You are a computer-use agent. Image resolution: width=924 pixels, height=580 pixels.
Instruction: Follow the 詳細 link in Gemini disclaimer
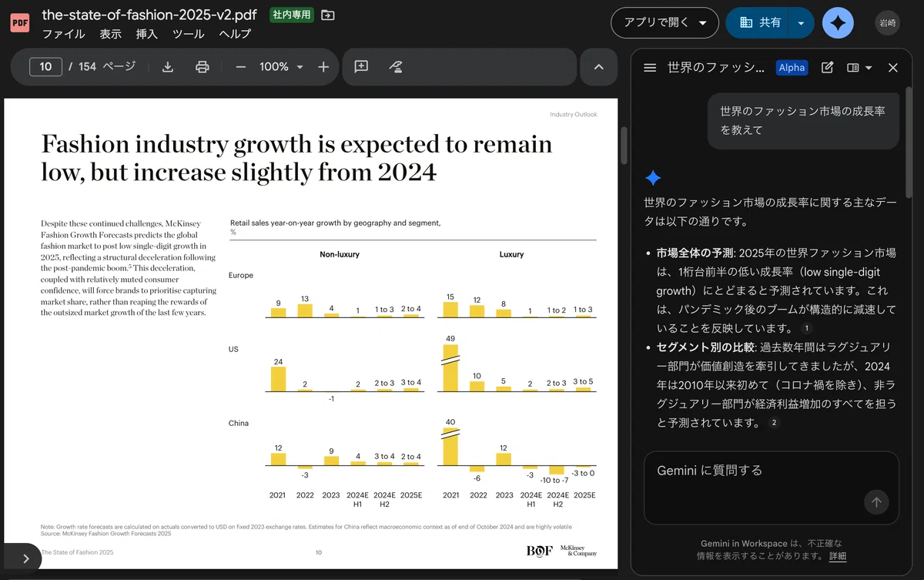837,556
